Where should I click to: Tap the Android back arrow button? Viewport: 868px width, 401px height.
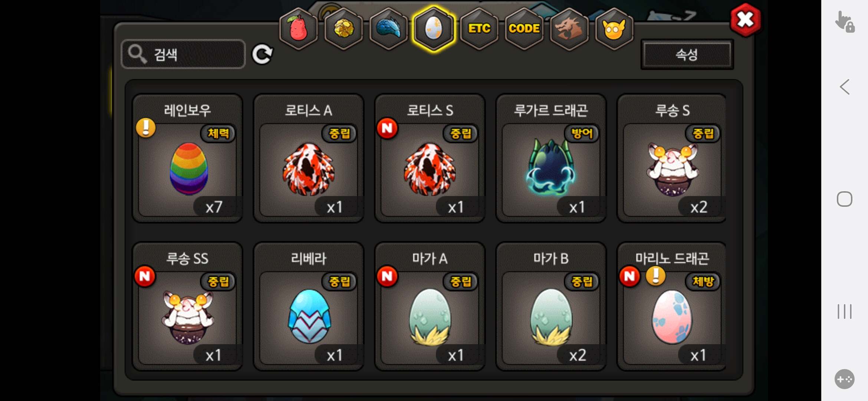(x=845, y=87)
